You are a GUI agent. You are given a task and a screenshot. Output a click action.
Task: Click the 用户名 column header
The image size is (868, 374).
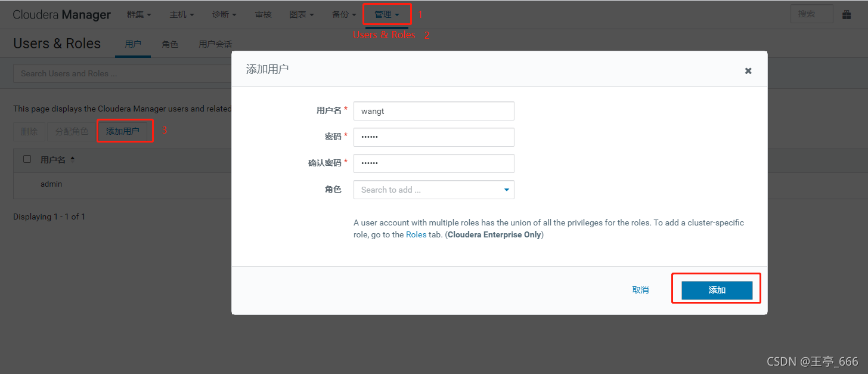(53, 160)
